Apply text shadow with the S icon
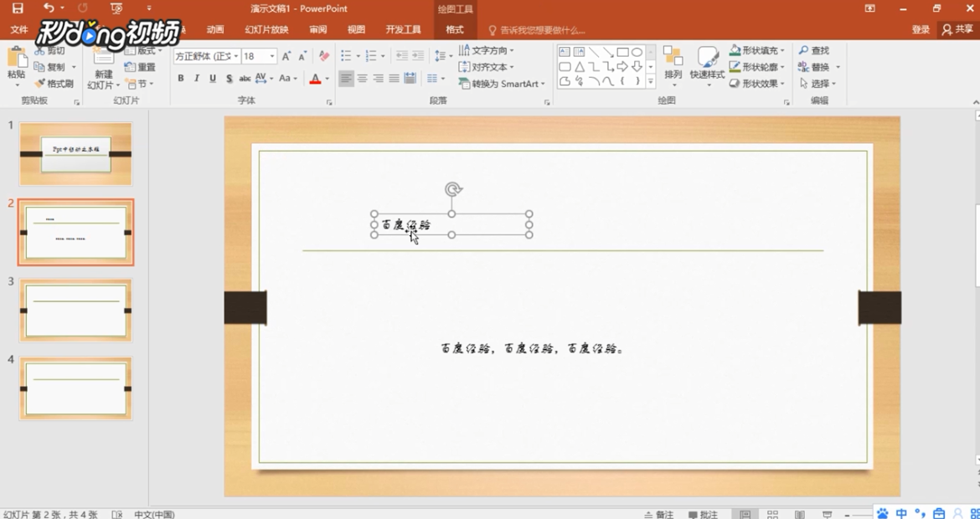This screenshot has width=980, height=519. point(229,78)
